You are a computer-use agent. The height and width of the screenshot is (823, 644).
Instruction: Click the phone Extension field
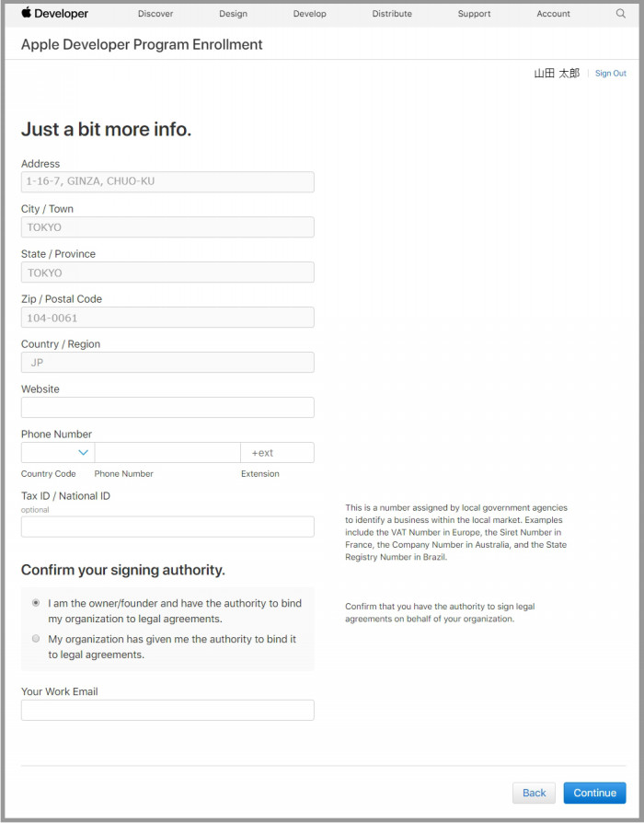click(x=278, y=452)
